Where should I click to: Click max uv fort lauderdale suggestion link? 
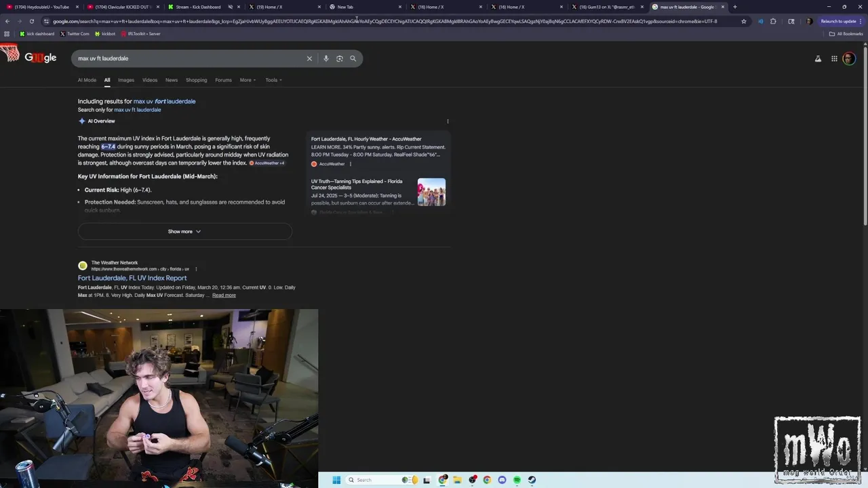click(x=164, y=102)
